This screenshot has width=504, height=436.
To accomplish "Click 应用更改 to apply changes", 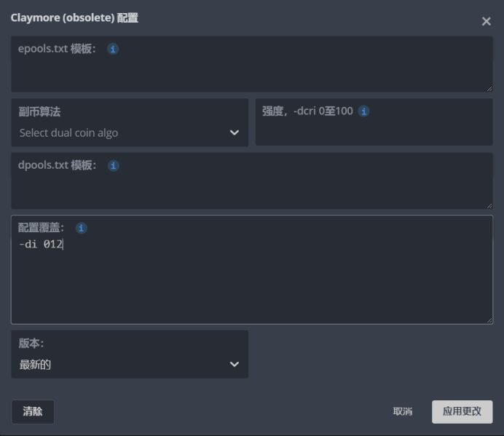I will coord(462,411).
